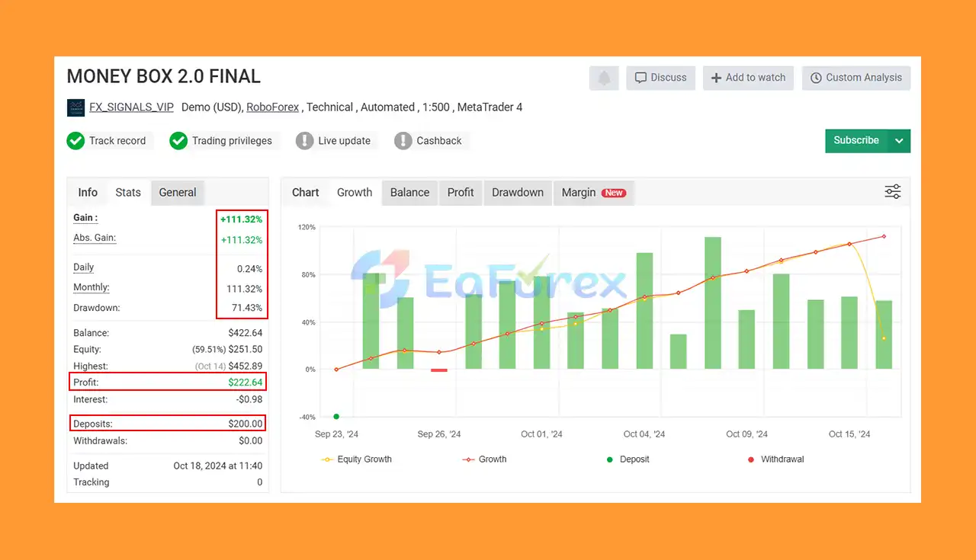
Task: Click the notification bell icon
Action: 604,78
